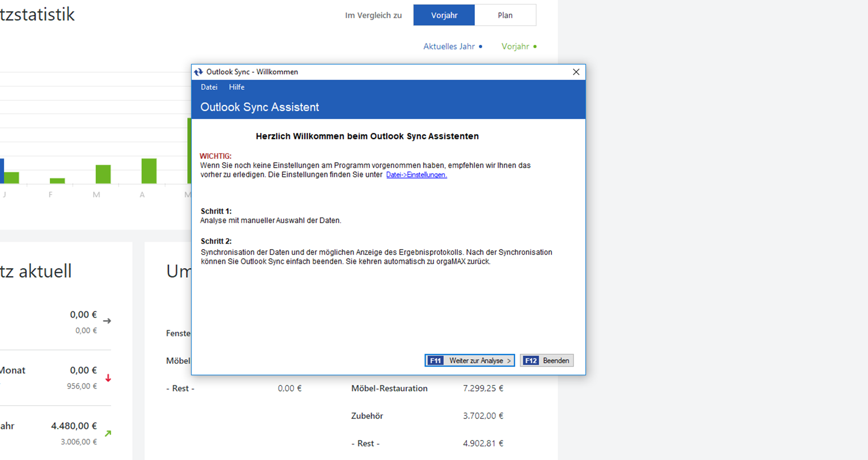
Task: Select the Möbel-Restauration row label
Action: (x=389, y=388)
